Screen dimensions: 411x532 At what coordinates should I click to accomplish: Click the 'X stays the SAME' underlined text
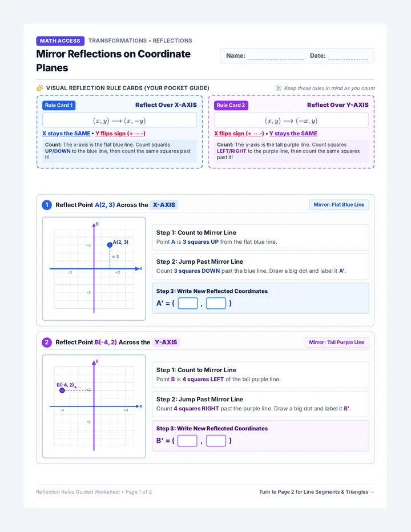tap(66, 134)
